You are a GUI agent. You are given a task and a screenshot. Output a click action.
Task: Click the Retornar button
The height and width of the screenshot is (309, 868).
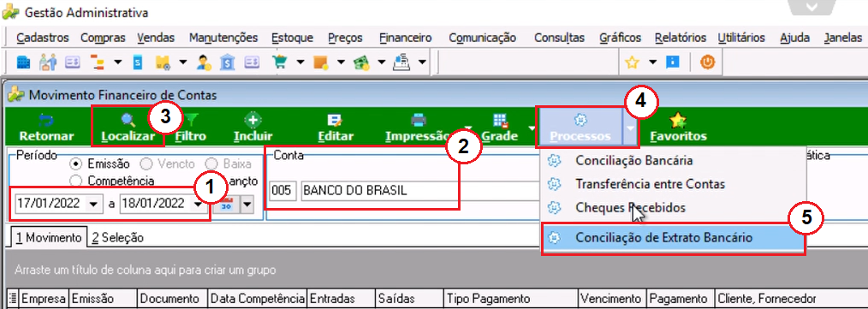click(x=46, y=128)
